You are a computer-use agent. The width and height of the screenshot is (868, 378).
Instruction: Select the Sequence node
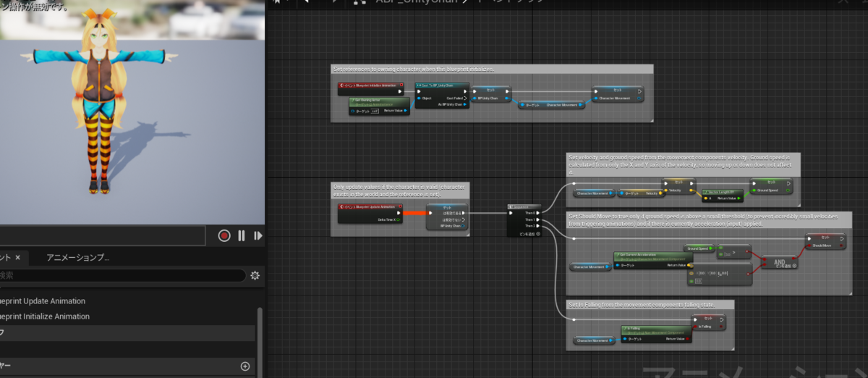pyautogui.click(x=525, y=220)
